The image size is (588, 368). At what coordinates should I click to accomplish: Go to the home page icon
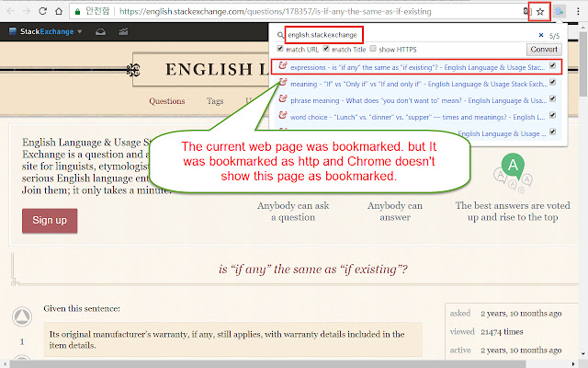(59, 11)
